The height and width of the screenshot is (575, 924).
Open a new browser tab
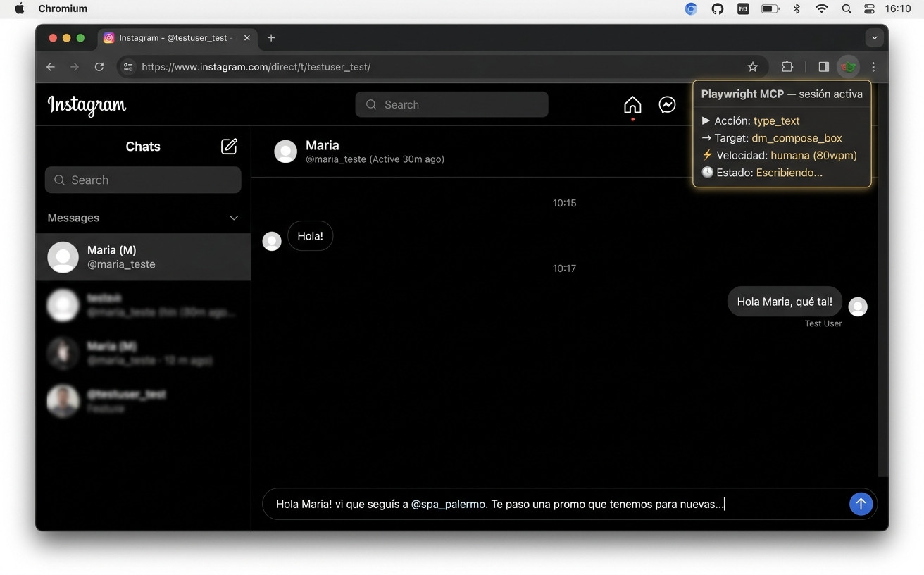click(x=271, y=38)
